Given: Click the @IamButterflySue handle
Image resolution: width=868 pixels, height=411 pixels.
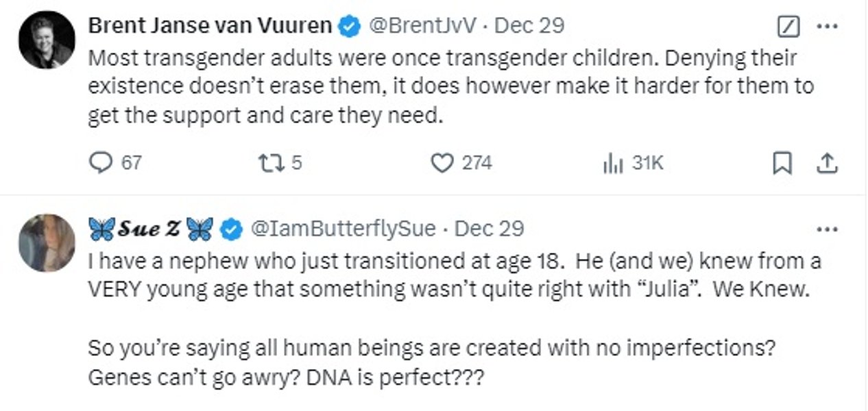Looking at the screenshot, I should 344,229.
